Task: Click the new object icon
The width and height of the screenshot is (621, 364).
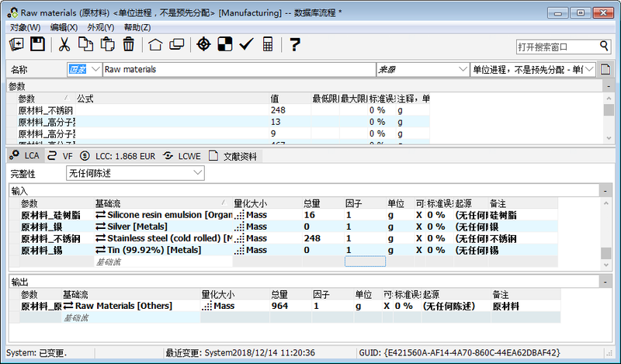Action: [x=17, y=44]
